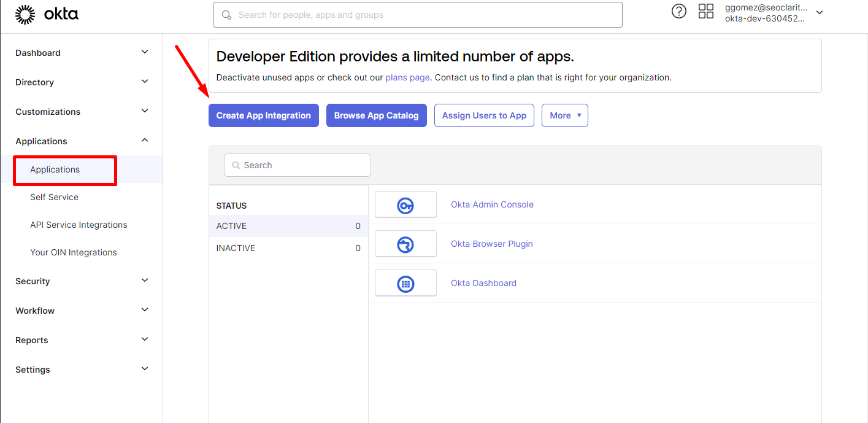
Task: Click the Okta logo
Action: pos(47,14)
